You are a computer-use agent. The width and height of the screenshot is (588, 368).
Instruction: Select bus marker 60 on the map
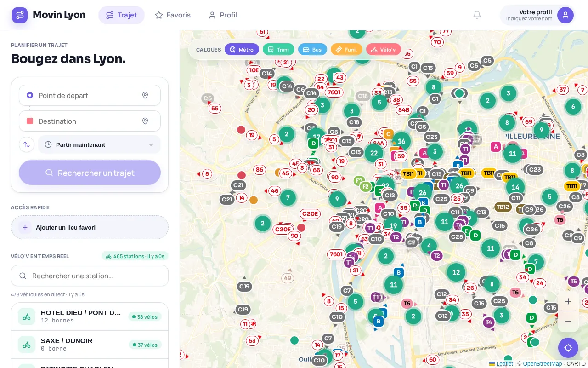click(x=432, y=359)
